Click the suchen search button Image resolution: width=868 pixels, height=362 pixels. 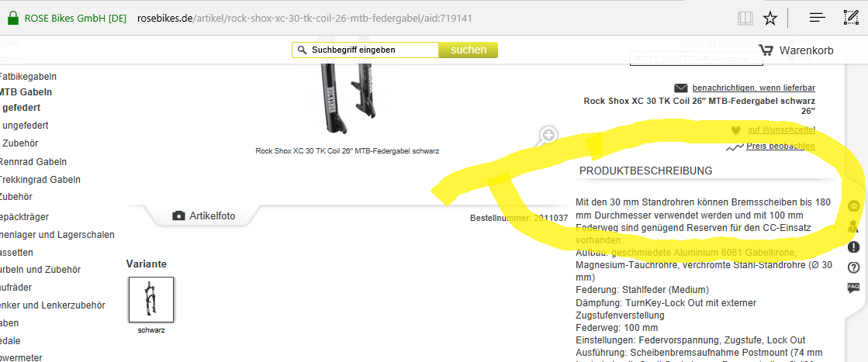tap(469, 50)
